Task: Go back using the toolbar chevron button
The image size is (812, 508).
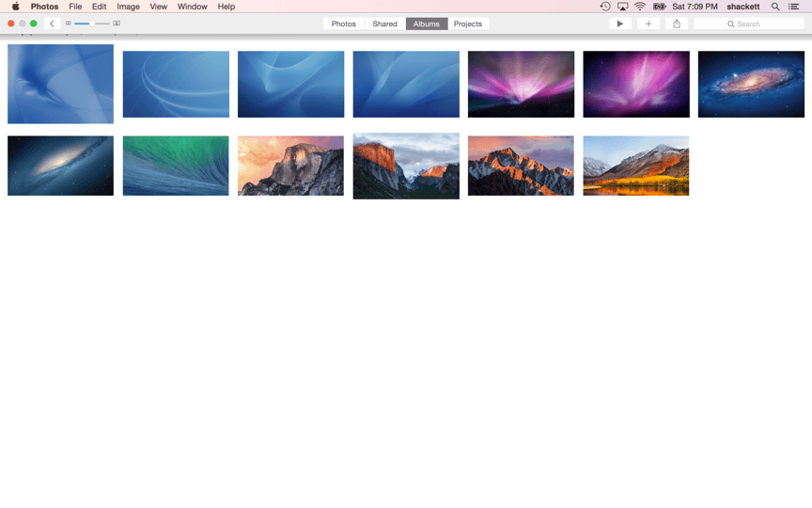Action: pyautogui.click(x=52, y=24)
